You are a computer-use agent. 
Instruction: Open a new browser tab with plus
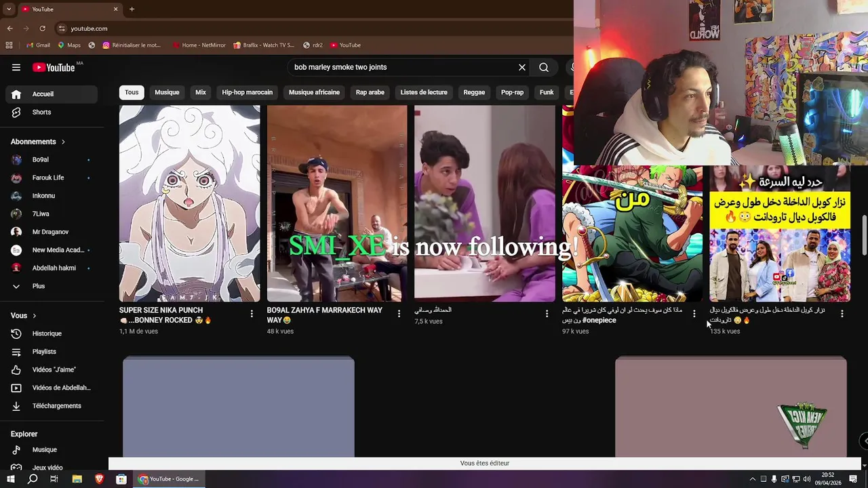tap(132, 9)
